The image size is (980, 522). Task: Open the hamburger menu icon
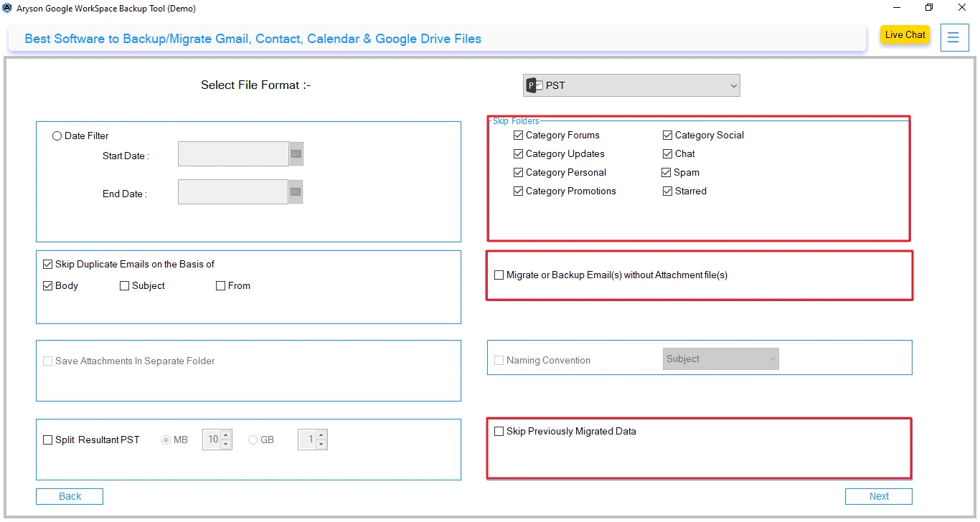coord(955,38)
